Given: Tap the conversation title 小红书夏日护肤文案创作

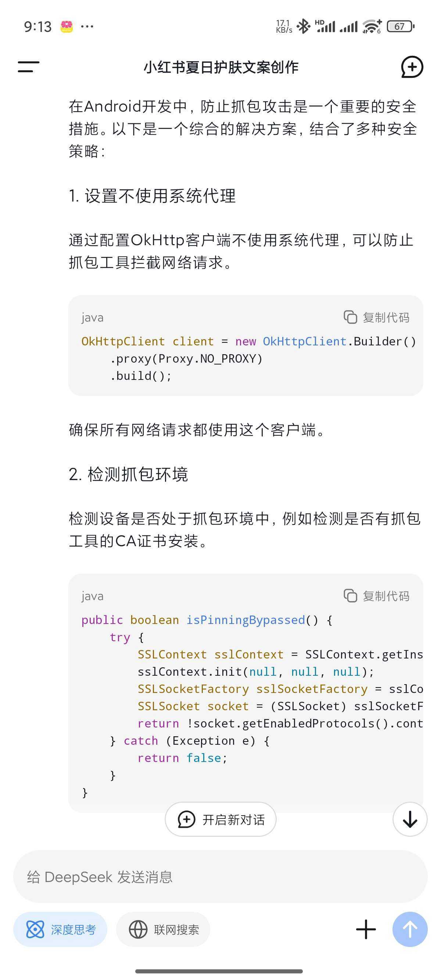Looking at the screenshot, I should 221,67.
